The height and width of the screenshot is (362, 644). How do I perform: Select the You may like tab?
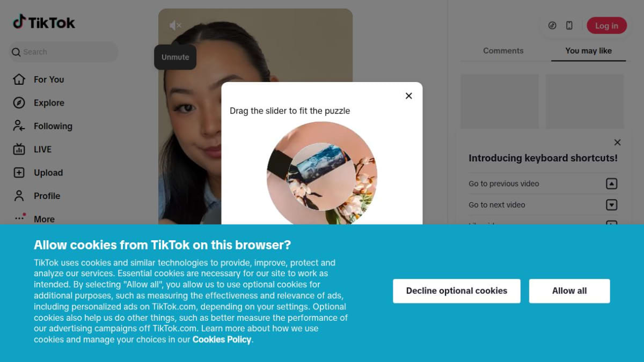[588, 50]
